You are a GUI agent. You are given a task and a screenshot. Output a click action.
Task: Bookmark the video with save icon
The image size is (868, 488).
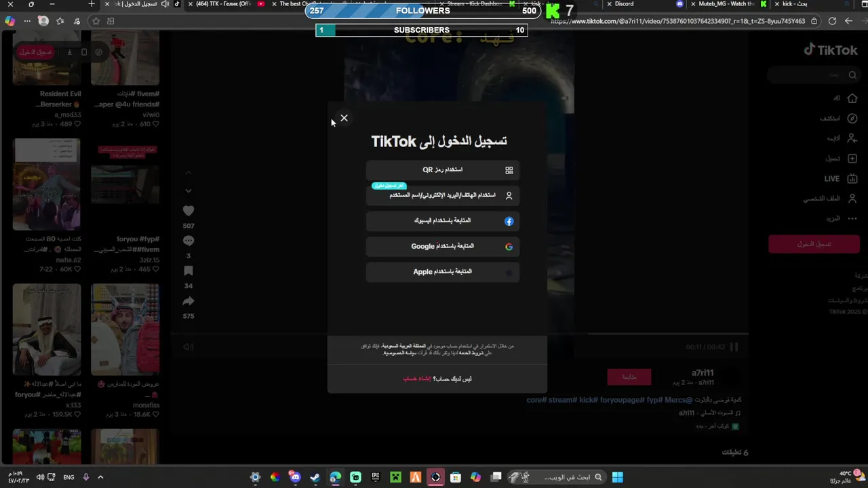189,271
